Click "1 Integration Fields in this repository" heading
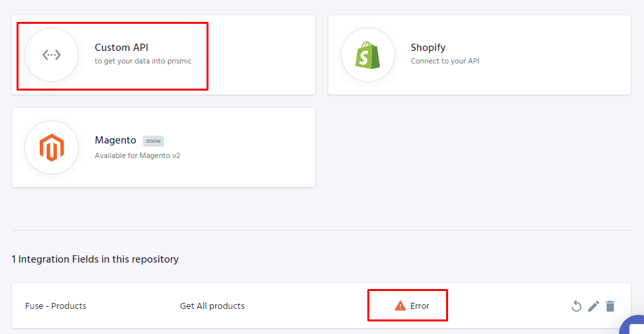Viewport: 644px width, 334px height. pyautogui.click(x=95, y=259)
